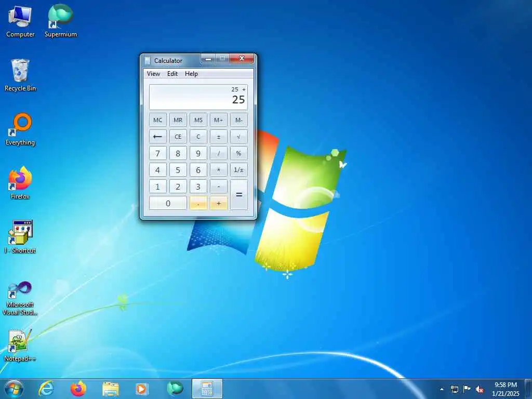
Task: Select the Notepad++ desktop shortcut
Action: point(20,345)
